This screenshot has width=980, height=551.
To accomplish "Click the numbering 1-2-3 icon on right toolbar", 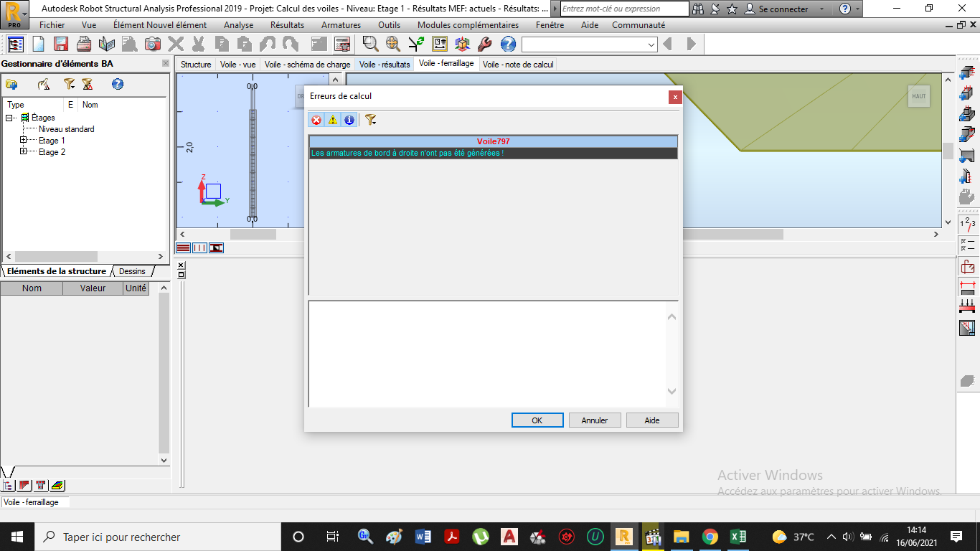I will tap(967, 223).
